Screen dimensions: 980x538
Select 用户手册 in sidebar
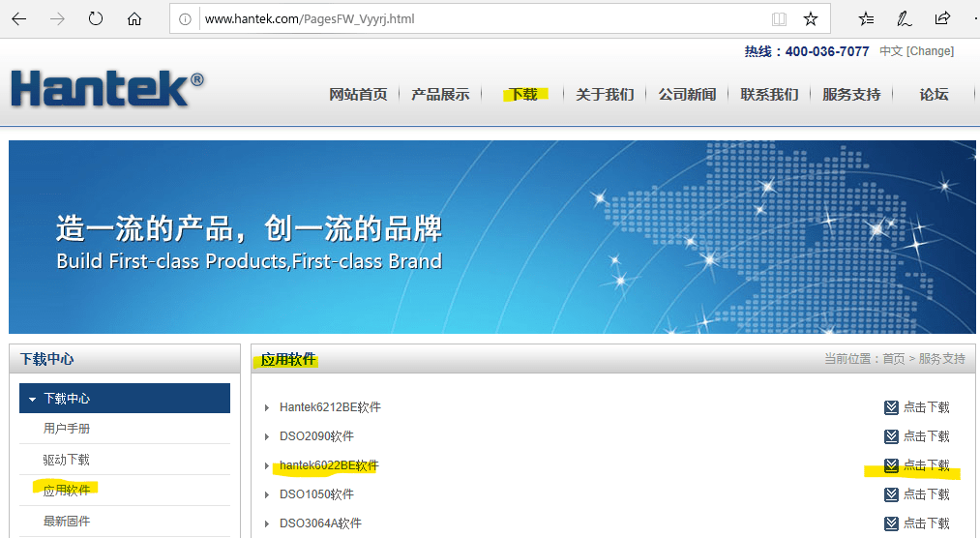click(66, 429)
